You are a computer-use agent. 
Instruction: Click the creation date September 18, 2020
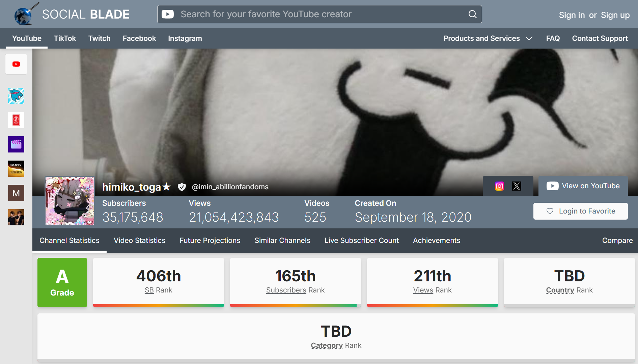pyautogui.click(x=413, y=217)
